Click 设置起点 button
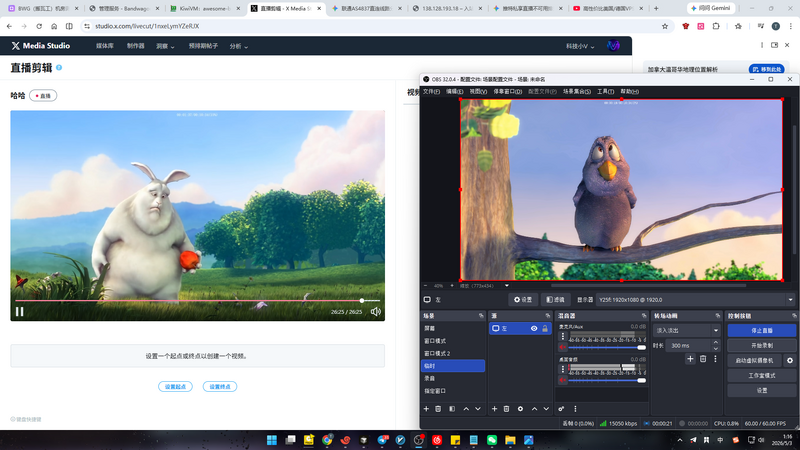Viewport: 800px width, 450px height. 175,387
